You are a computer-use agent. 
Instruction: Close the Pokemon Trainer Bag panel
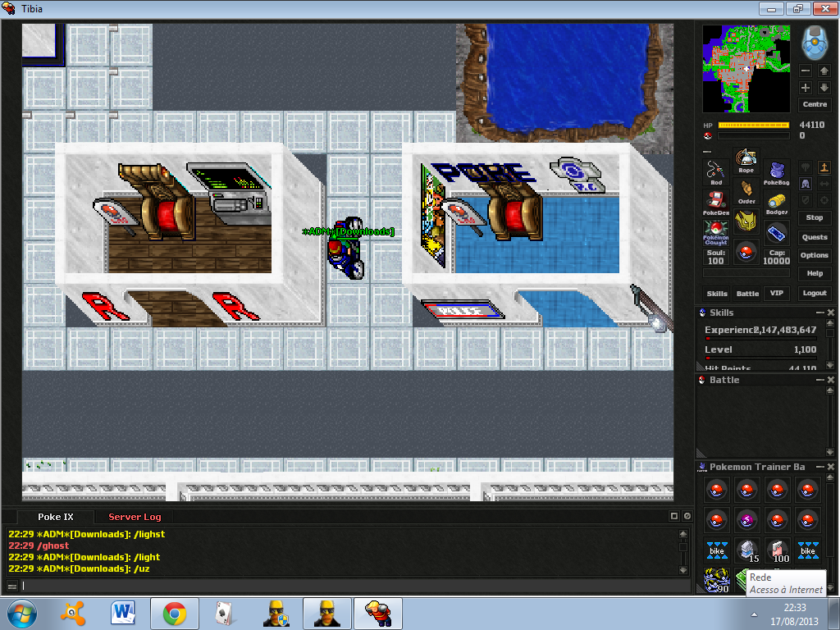click(830, 467)
